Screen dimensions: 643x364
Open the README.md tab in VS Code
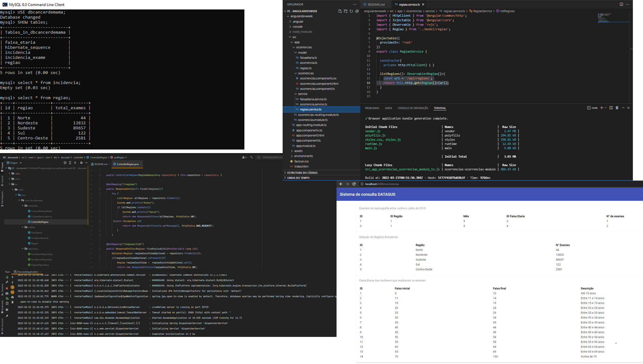point(376,4)
